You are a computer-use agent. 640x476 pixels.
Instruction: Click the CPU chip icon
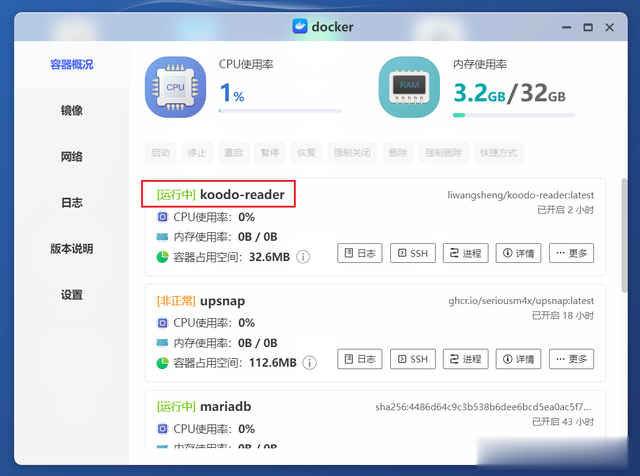[x=176, y=87]
